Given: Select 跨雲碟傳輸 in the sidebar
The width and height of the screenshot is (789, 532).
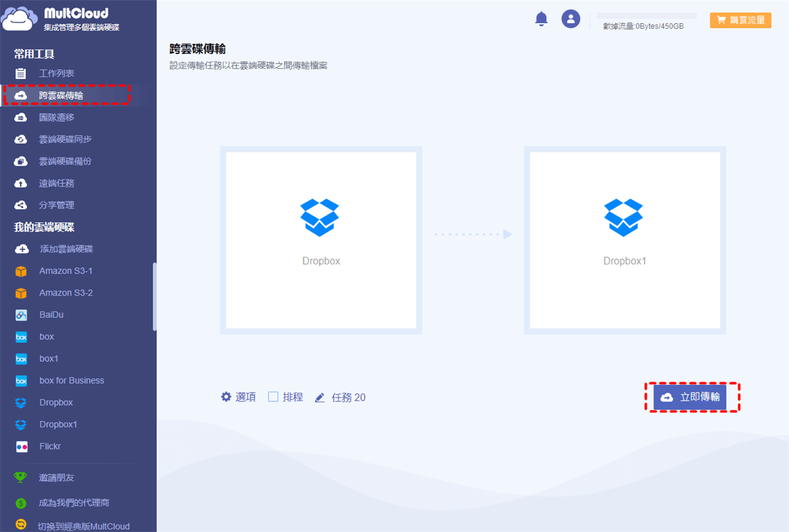Looking at the screenshot, I should coord(61,96).
